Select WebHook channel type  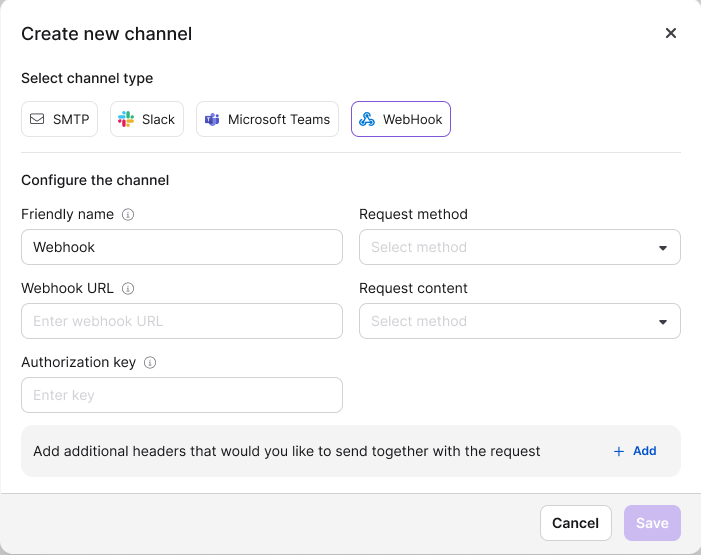click(401, 119)
